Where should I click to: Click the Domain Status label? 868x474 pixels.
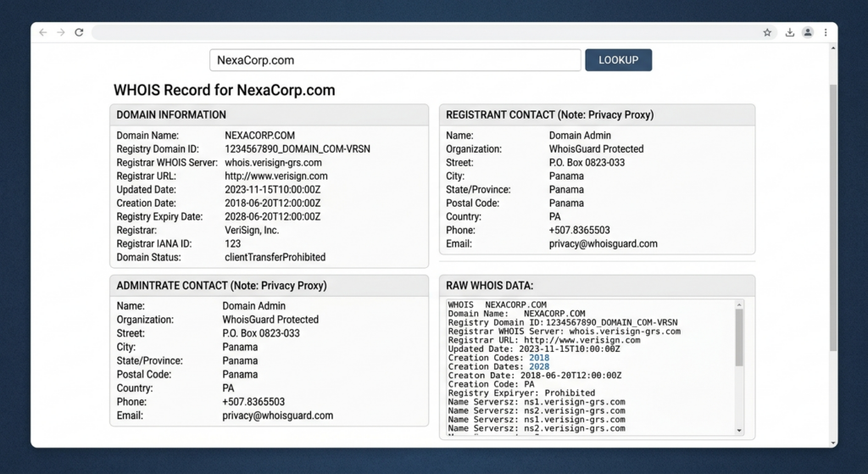148,258
